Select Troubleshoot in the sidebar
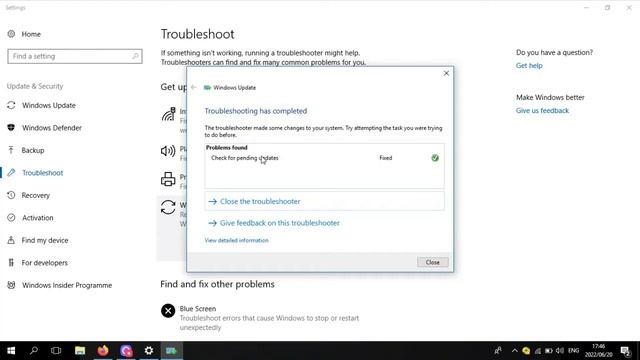This screenshot has width=640, height=360. [x=42, y=173]
